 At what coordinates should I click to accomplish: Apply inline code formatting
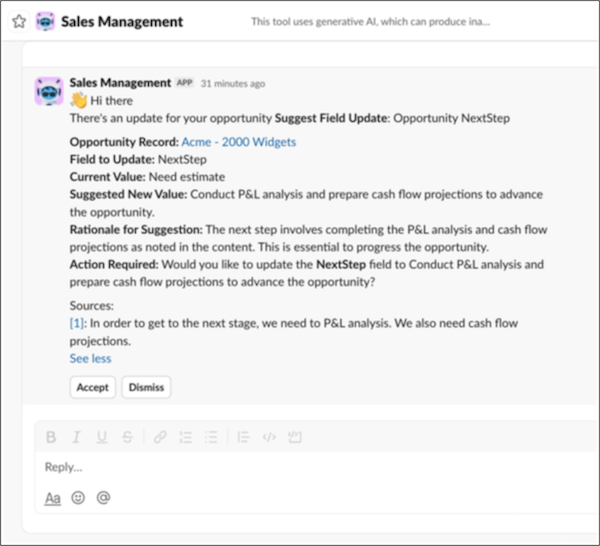[269, 437]
